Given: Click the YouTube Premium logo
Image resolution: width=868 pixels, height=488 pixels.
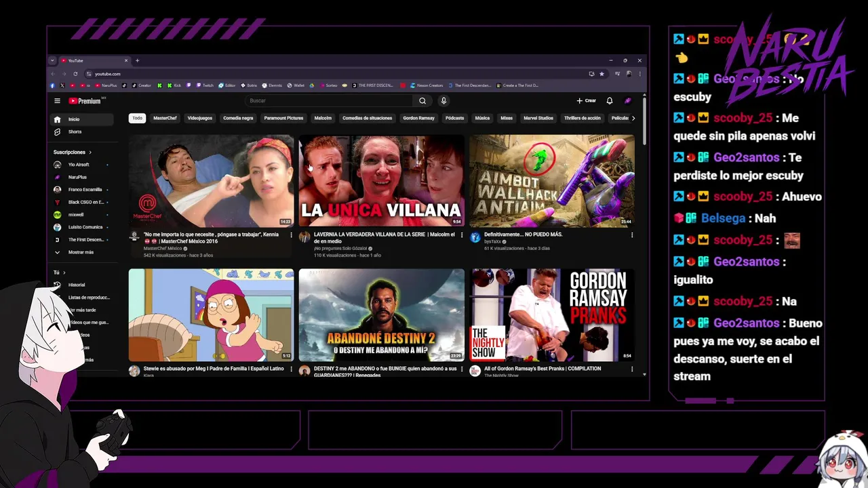Looking at the screenshot, I should click(x=85, y=101).
